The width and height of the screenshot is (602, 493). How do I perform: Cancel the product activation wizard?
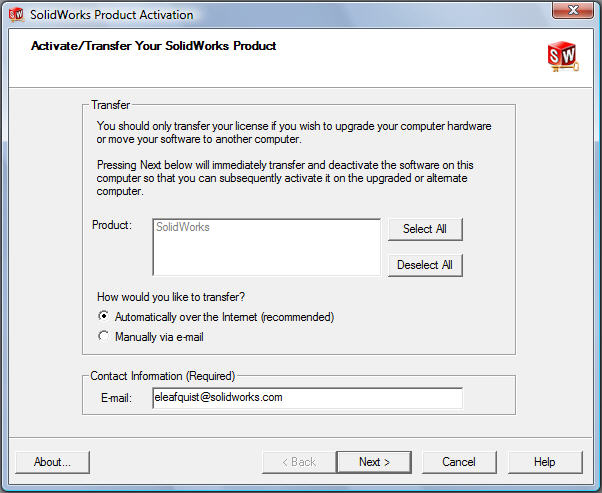[x=459, y=462]
